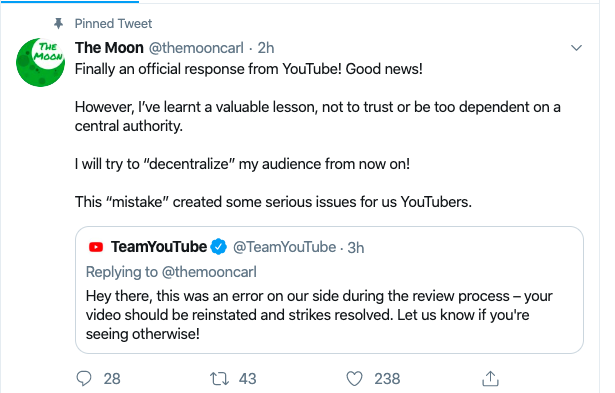Click the 3h quoted tweet timestamp
The height and width of the screenshot is (393, 615).
[356, 247]
